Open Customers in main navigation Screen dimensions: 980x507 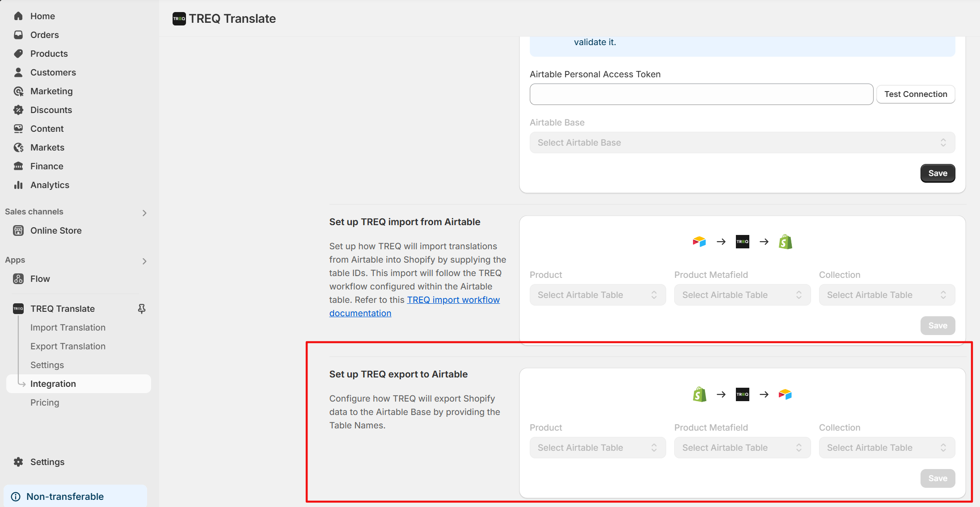(x=53, y=72)
